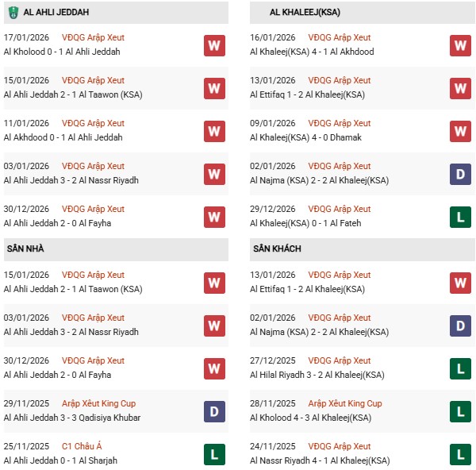
Task: Open King Cup link dated 28/11/2025
Action: [345, 404]
